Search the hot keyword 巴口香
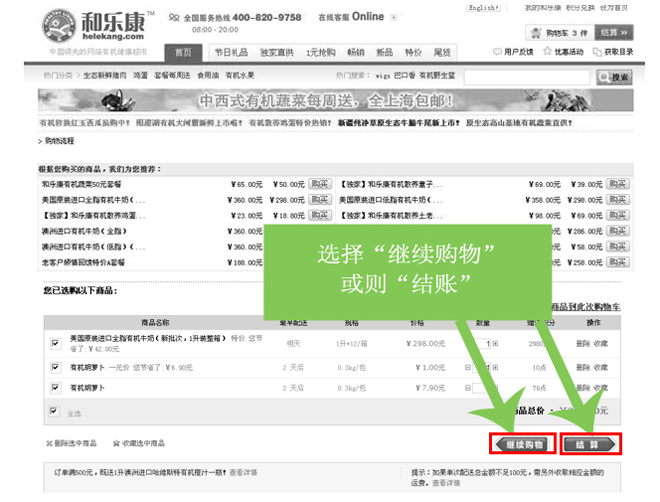Screen dimensions: 660x502 [405, 75]
